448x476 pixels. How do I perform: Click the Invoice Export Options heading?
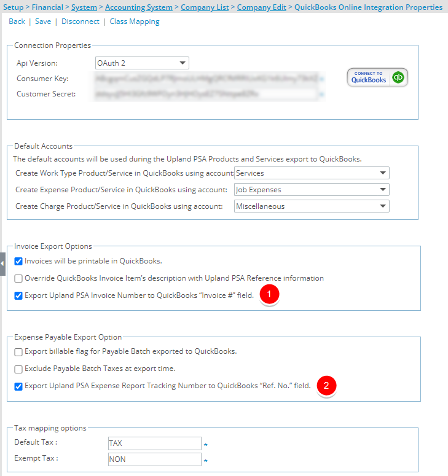tap(53, 246)
